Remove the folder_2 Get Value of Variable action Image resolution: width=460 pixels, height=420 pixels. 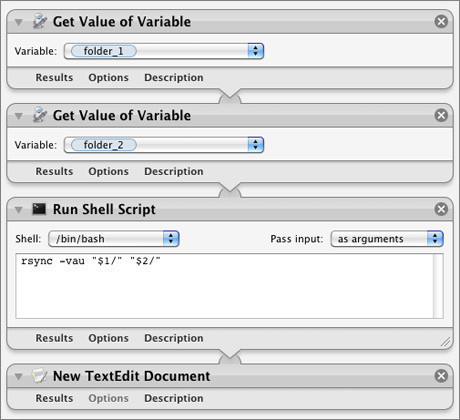[x=441, y=116]
